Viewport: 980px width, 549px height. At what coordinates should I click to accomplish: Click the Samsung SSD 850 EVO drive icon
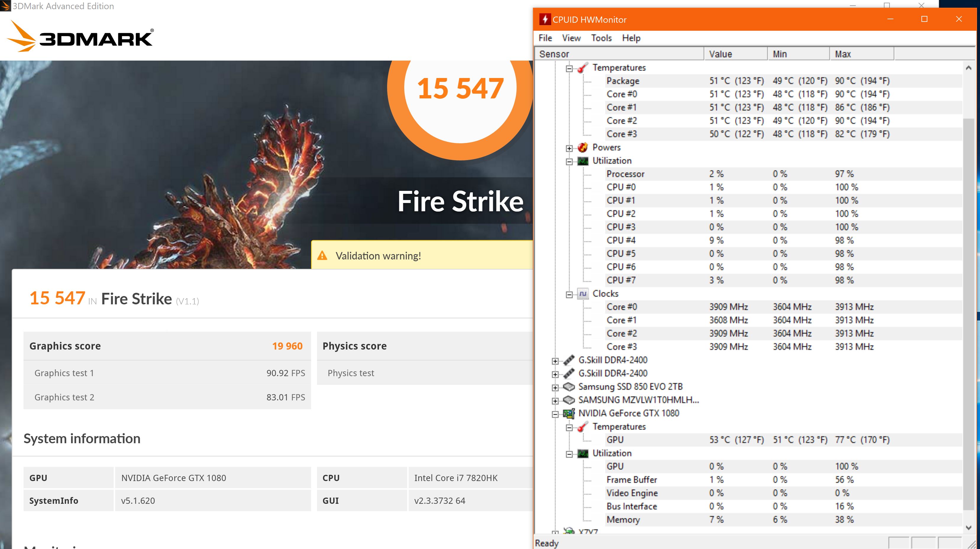568,387
